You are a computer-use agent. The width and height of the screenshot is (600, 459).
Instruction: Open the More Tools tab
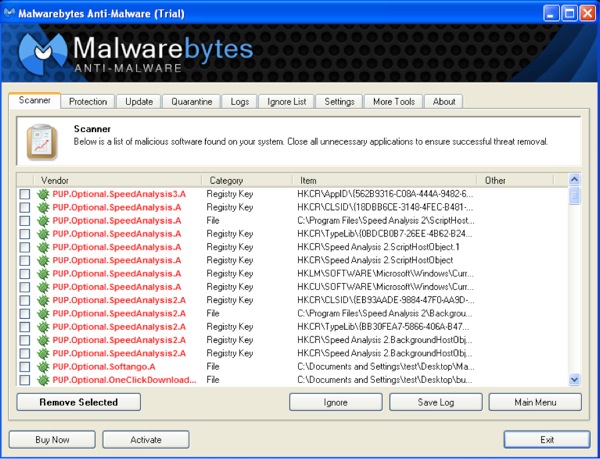[394, 102]
